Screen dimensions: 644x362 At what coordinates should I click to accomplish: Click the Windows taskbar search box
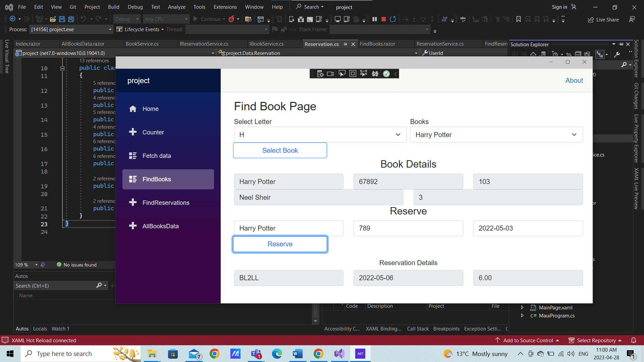[80, 354]
